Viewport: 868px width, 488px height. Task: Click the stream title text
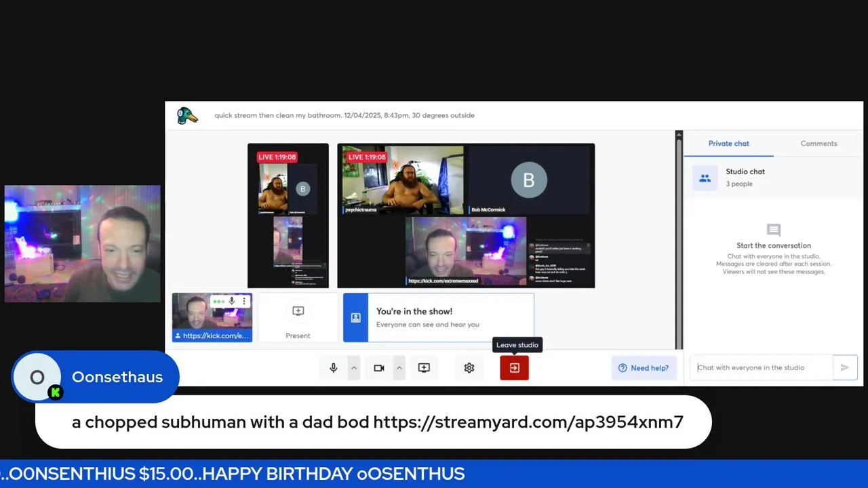tap(344, 115)
